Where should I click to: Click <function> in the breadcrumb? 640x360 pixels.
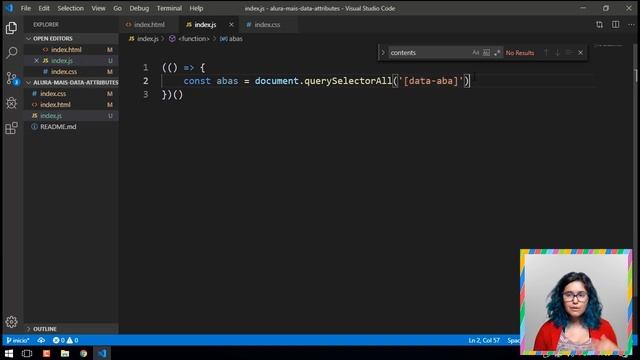[x=189, y=39]
